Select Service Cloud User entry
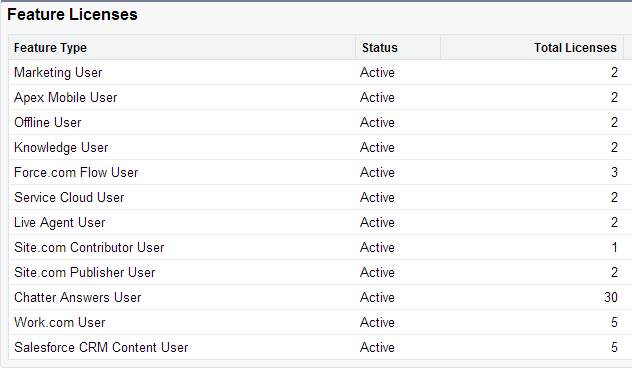 69,198
